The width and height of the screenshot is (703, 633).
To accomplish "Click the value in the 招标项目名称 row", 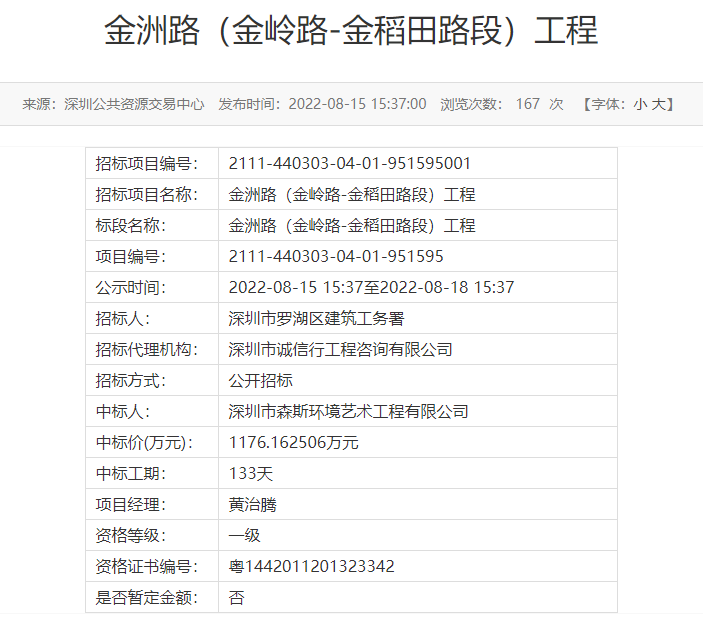I will click(352, 195).
